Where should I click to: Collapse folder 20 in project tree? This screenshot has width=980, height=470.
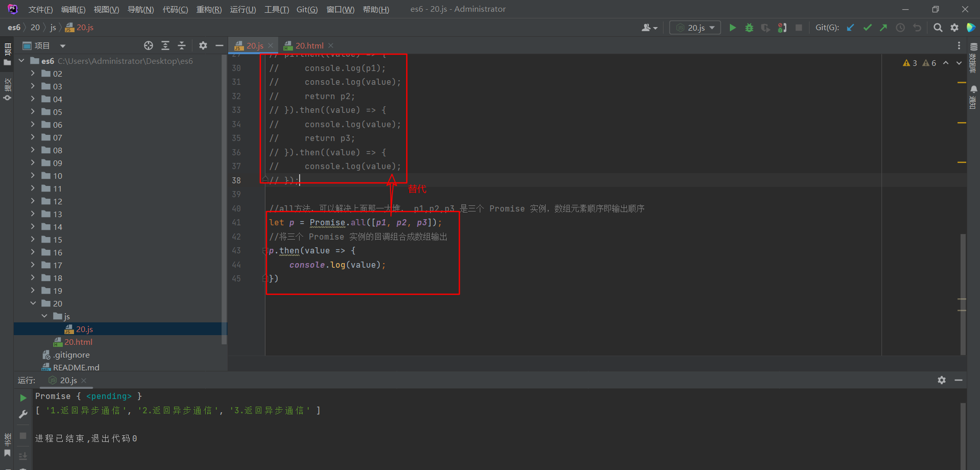pyautogui.click(x=33, y=303)
